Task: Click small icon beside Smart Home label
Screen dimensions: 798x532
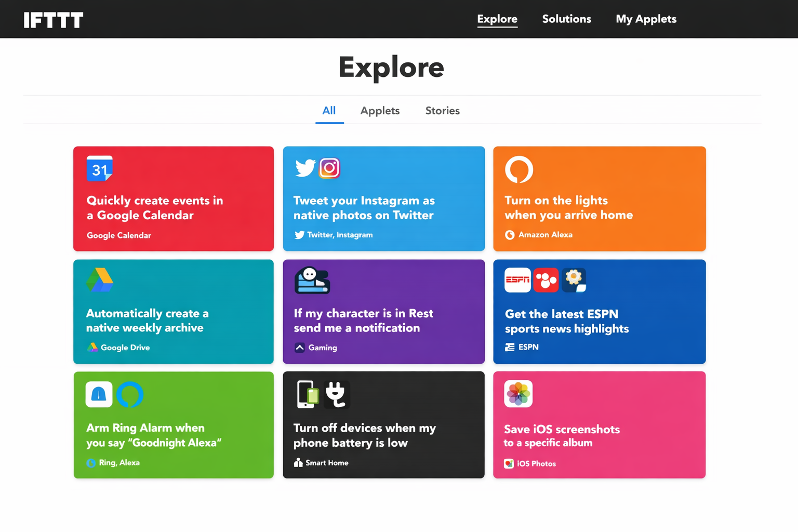Action: (x=298, y=462)
